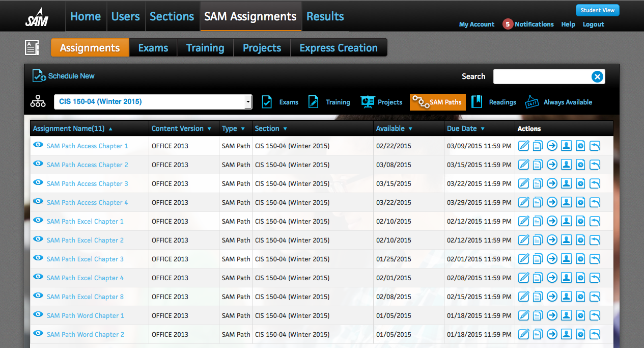Toggle the eye icon for SAM Path Word Chapter 2
This screenshot has width=644, height=348.
tap(38, 333)
